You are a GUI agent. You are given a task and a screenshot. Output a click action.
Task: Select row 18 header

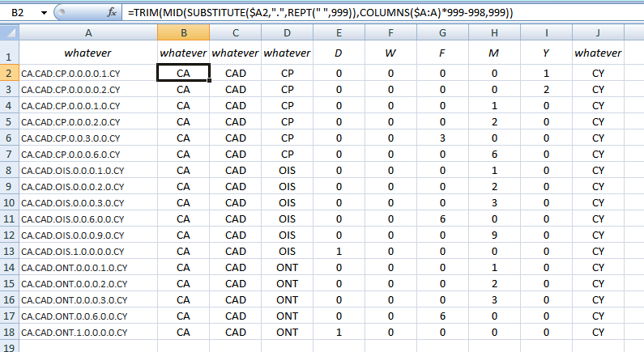point(9,333)
